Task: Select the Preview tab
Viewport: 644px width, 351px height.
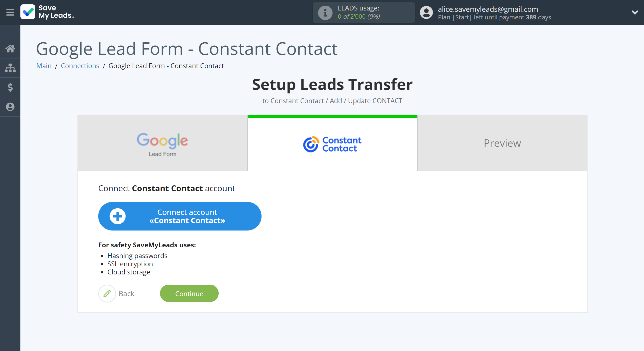Action: click(x=502, y=143)
